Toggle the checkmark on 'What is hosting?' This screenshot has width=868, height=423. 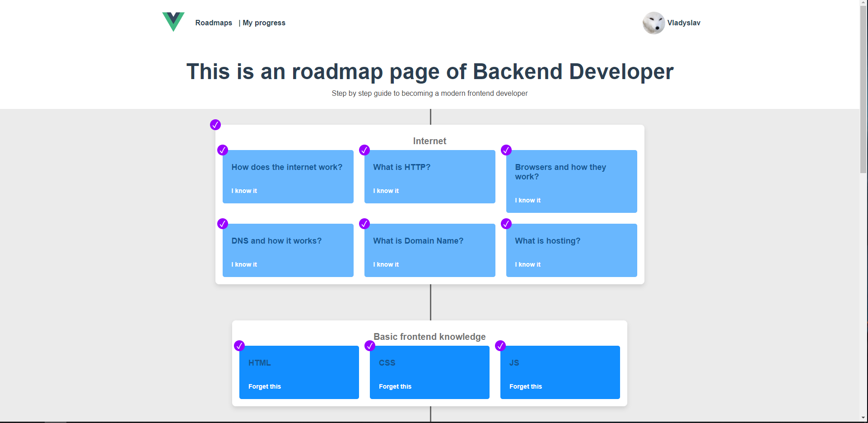tap(506, 224)
